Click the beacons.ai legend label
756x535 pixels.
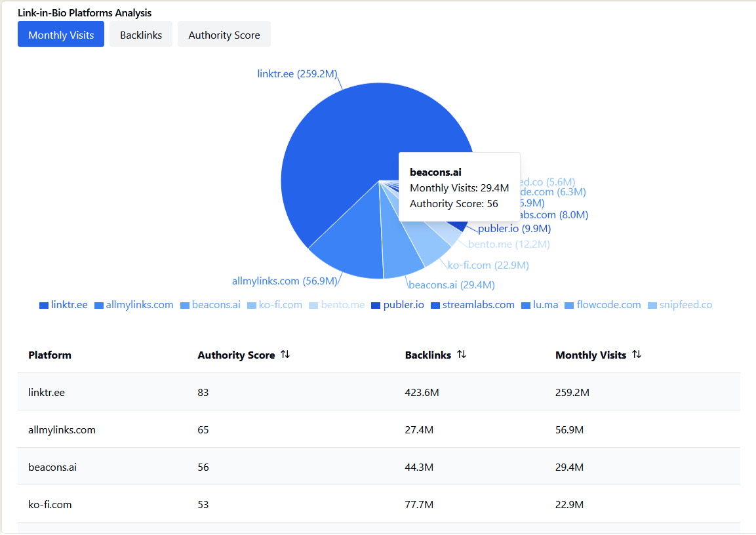pos(216,305)
